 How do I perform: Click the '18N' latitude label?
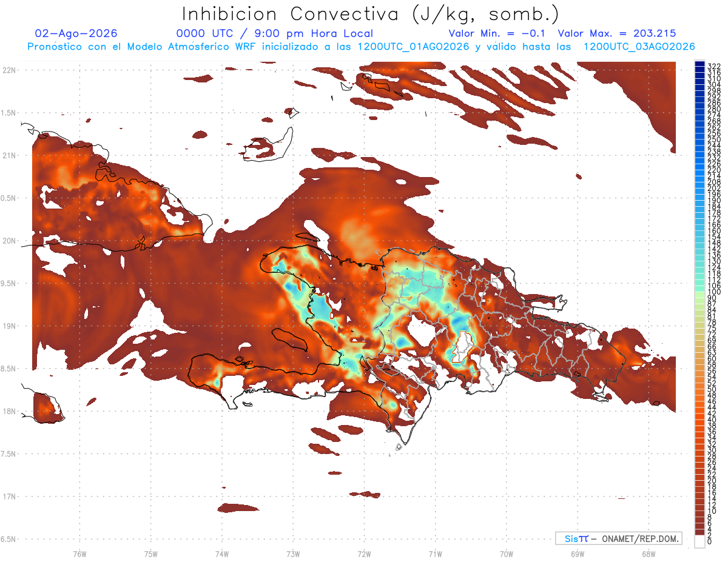click(x=8, y=411)
